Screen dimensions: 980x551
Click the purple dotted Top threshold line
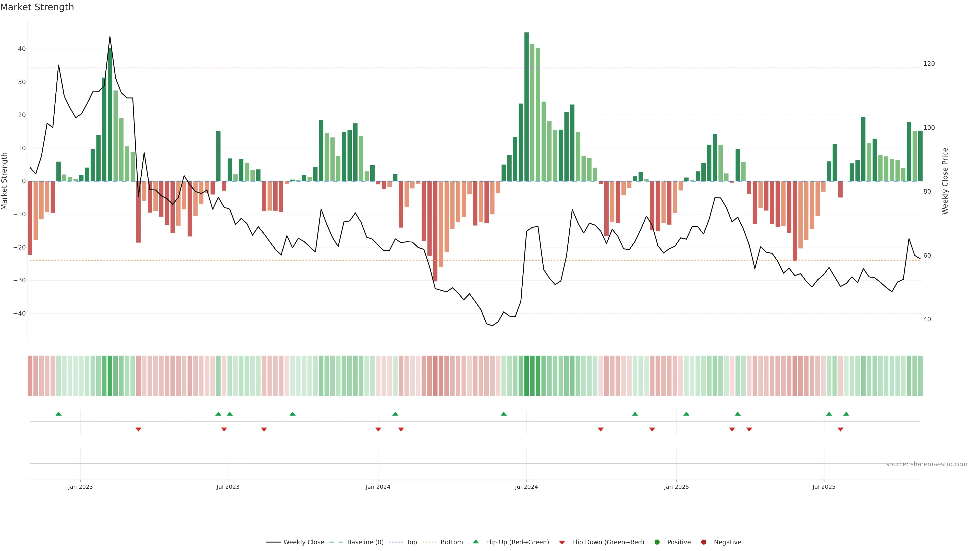tap(381, 68)
